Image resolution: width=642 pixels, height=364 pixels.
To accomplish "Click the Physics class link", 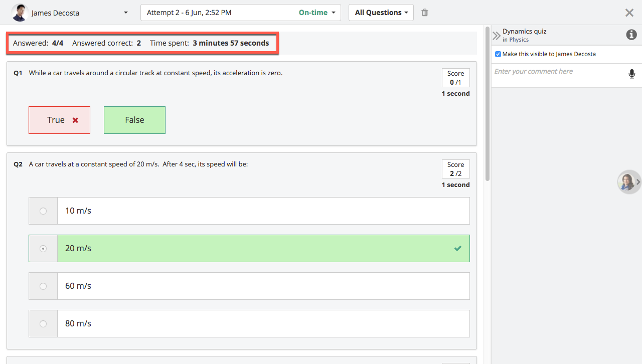I will click(x=519, y=40).
